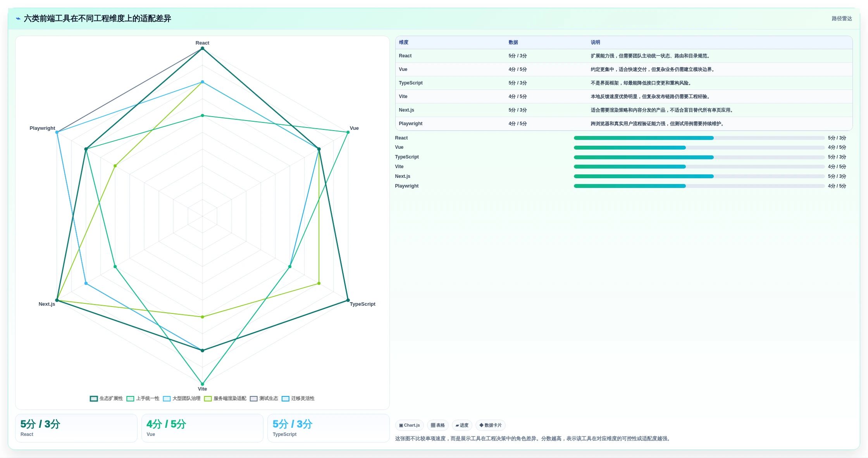Click the Playwright axis label on the radar chart
Image resolution: width=868 pixels, height=458 pixels.
pyautogui.click(x=42, y=128)
